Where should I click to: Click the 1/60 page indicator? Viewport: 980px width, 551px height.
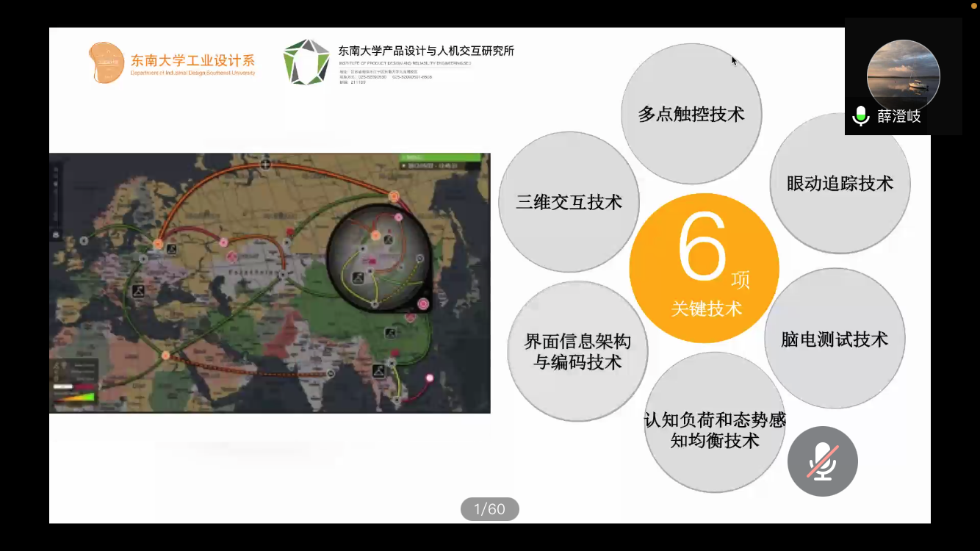(489, 509)
